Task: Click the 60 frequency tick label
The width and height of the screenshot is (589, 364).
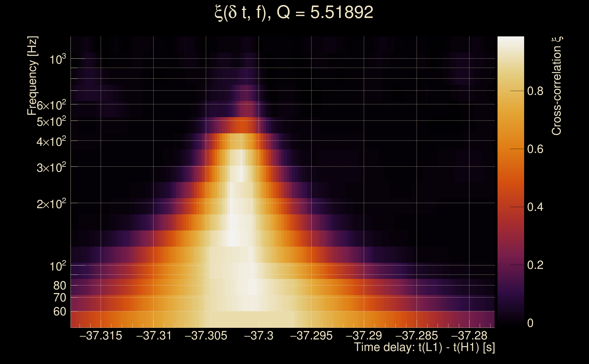Action: 59,312
